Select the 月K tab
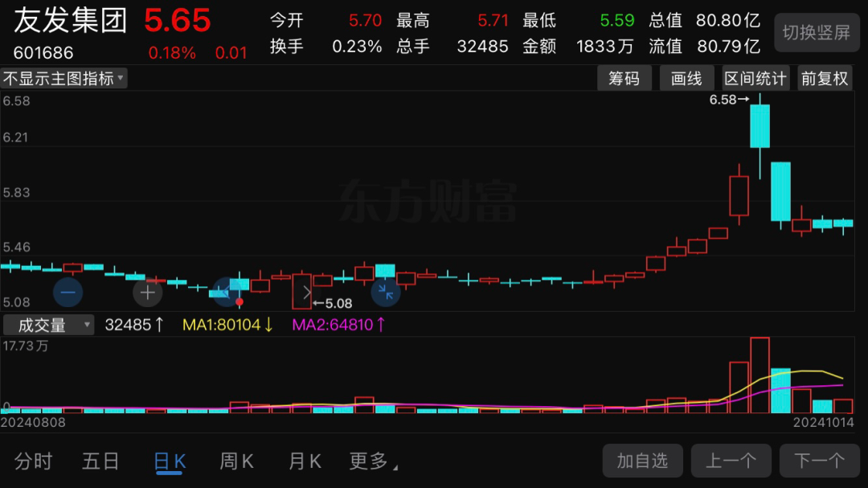 [305, 461]
